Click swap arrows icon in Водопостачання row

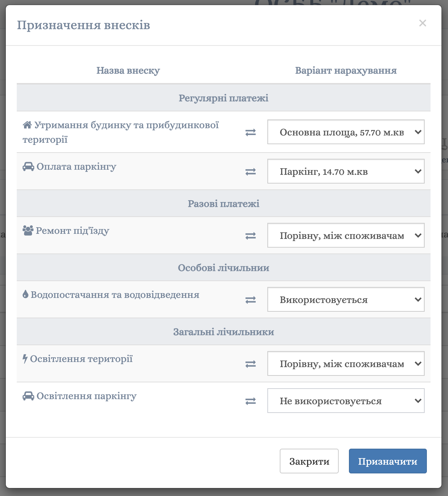click(251, 300)
